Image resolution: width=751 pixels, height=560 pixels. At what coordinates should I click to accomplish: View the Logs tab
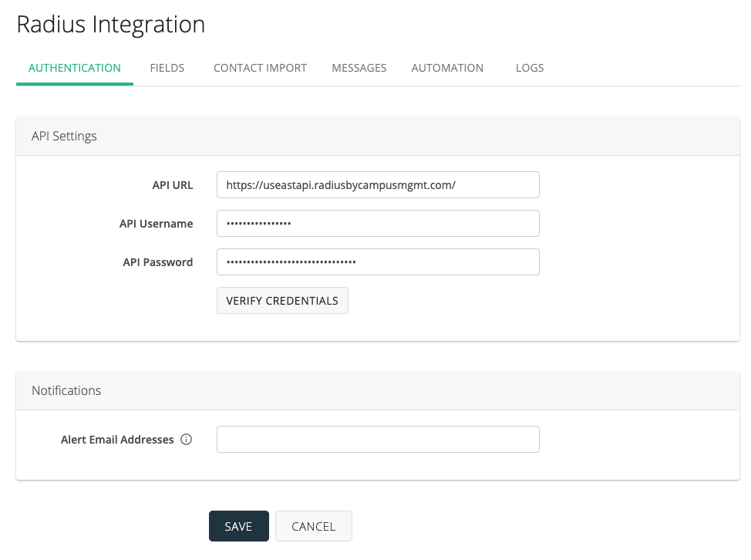click(530, 68)
